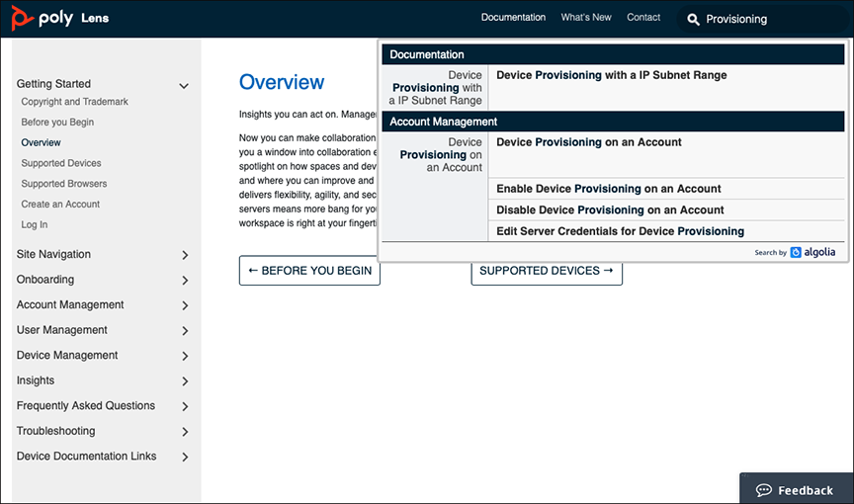Click the Contact link in header
The height and width of the screenshot is (504, 854).
pos(643,18)
